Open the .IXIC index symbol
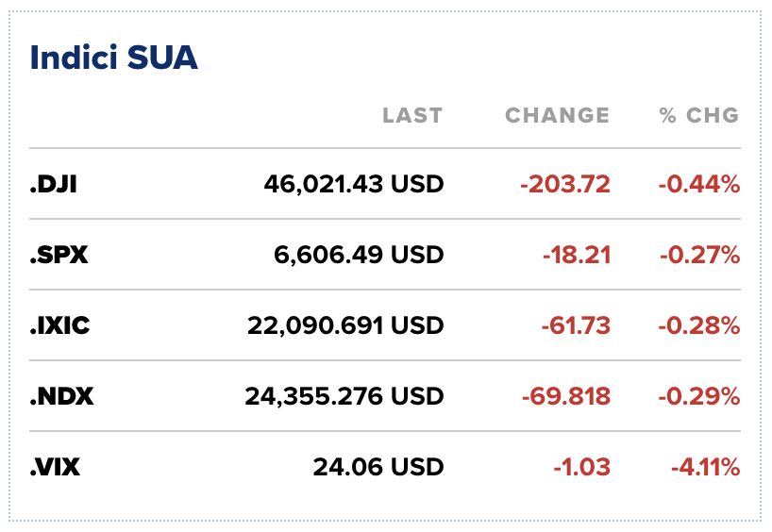 pyautogui.click(x=59, y=325)
